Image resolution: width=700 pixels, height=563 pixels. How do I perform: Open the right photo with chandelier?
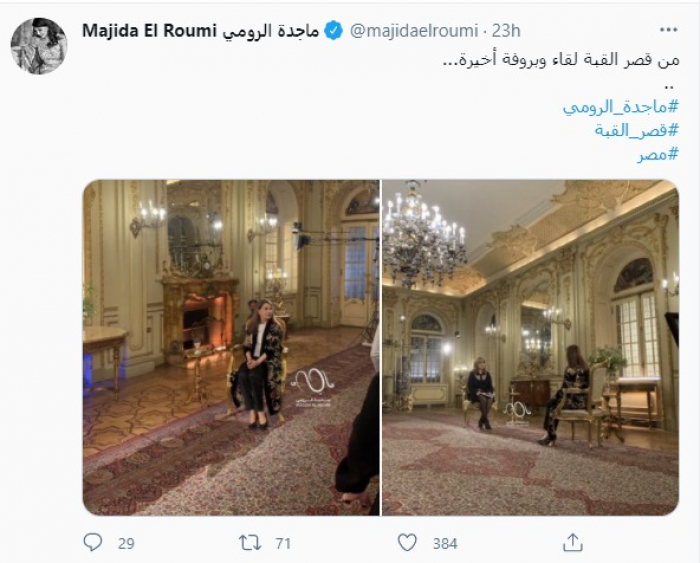click(x=530, y=347)
